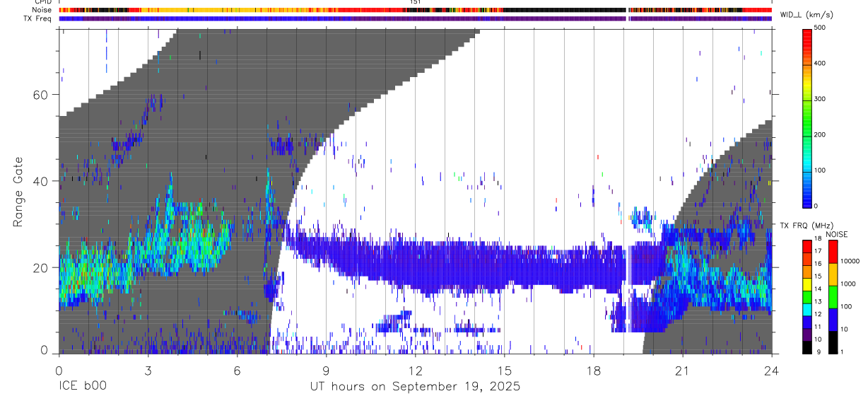Click the '10000' tick on NOISE legend
This screenshot has height=401, width=868.
[850, 262]
